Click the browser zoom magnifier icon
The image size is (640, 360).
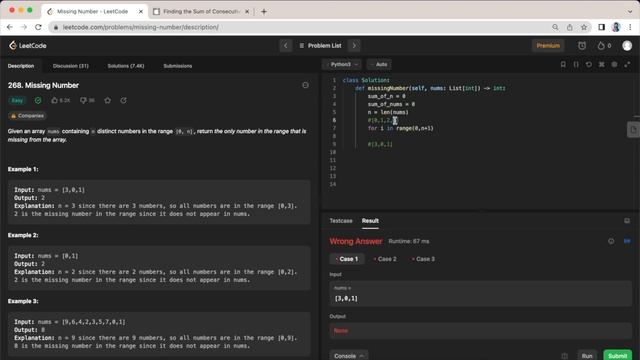(555, 27)
